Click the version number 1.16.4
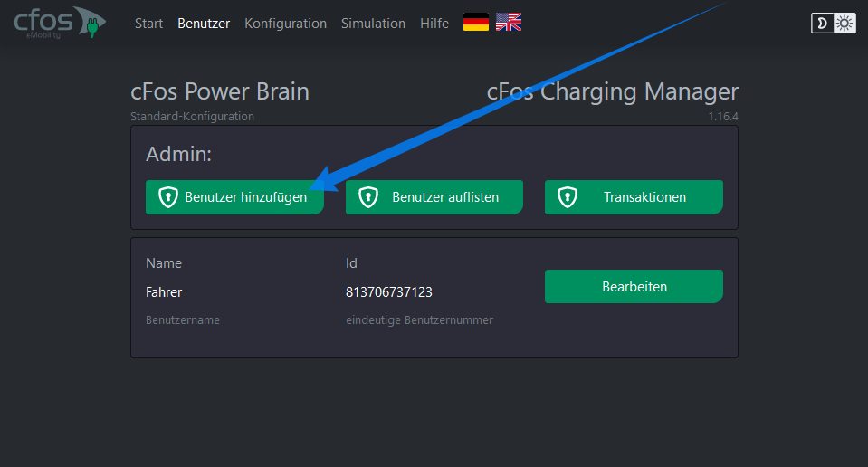Screen dimensions: 868x467 723,117
